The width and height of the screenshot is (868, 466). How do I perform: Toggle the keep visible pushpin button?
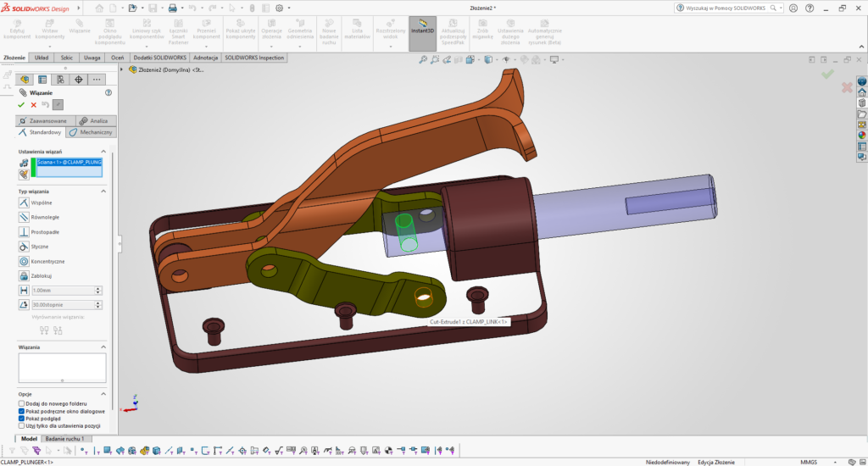point(58,104)
